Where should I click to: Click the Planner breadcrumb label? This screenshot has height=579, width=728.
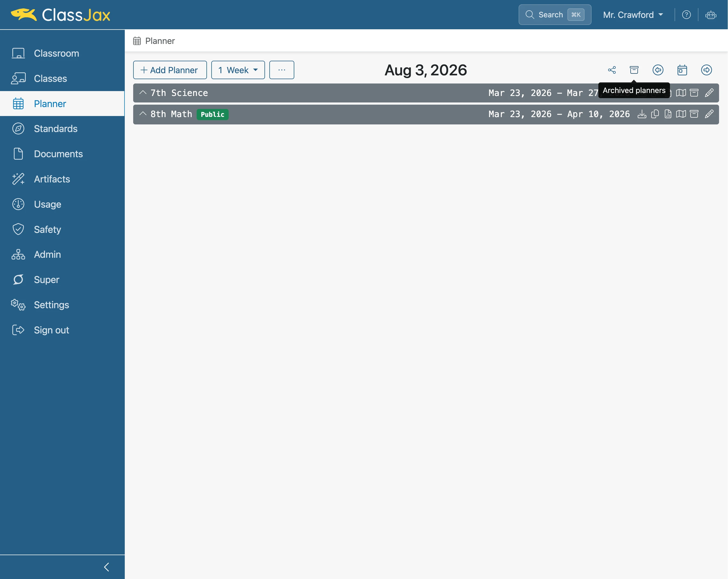(x=160, y=41)
